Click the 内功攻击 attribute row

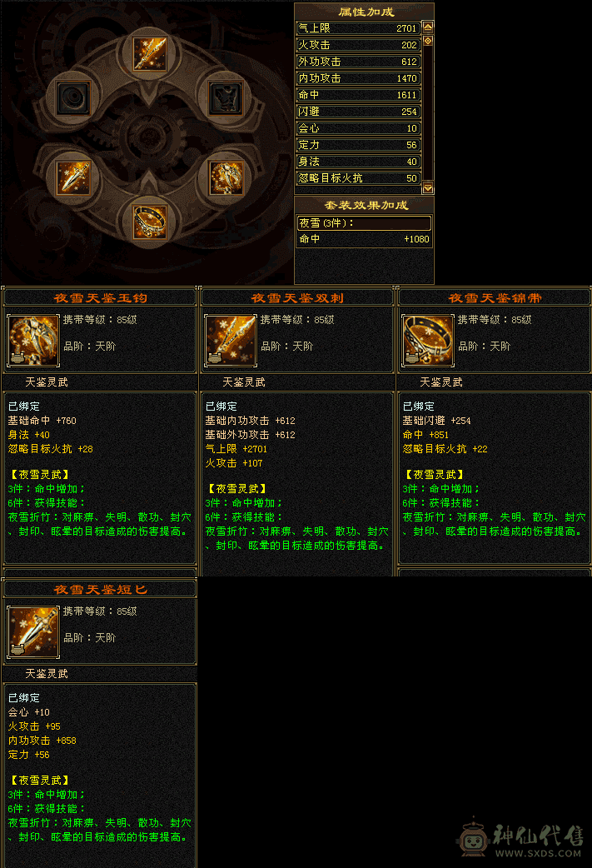click(359, 78)
